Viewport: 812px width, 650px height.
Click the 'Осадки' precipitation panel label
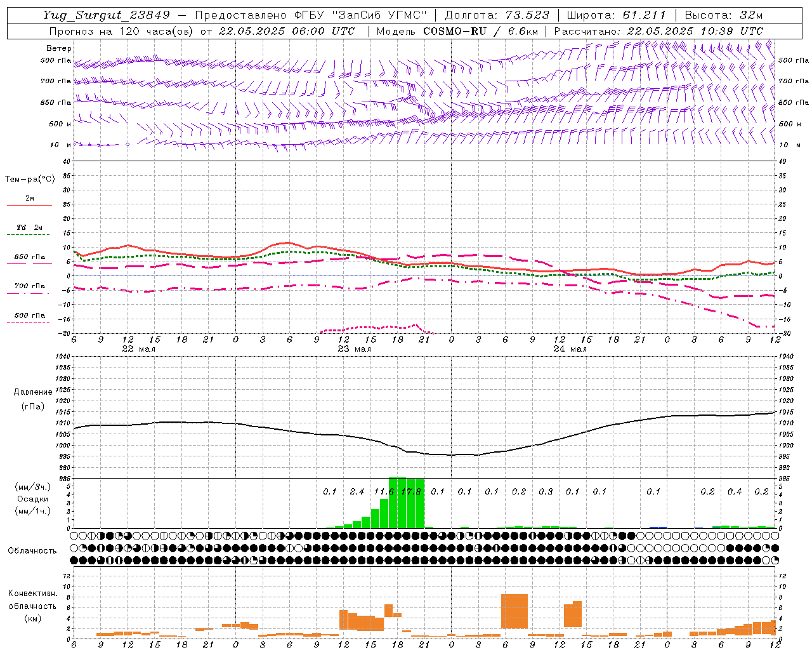click(33, 499)
